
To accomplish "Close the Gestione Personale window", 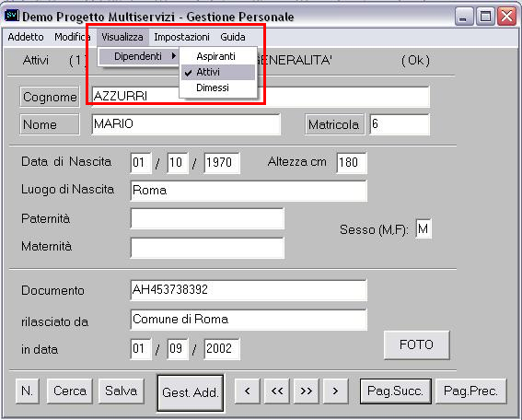I will click(506, 16).
